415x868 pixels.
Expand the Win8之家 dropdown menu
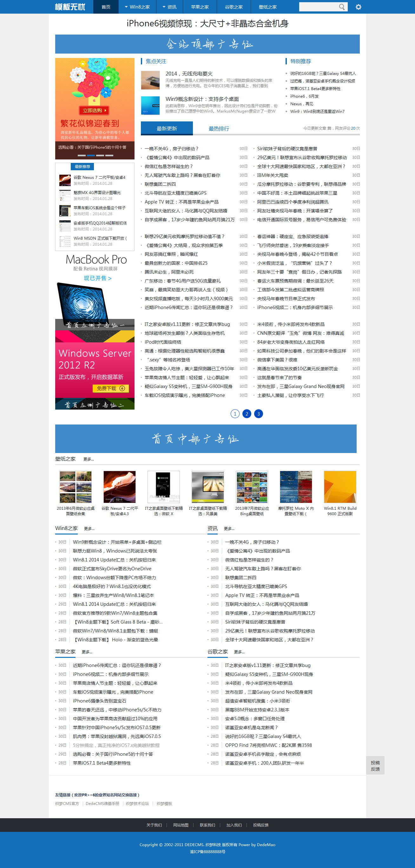[x=137, y=7]
